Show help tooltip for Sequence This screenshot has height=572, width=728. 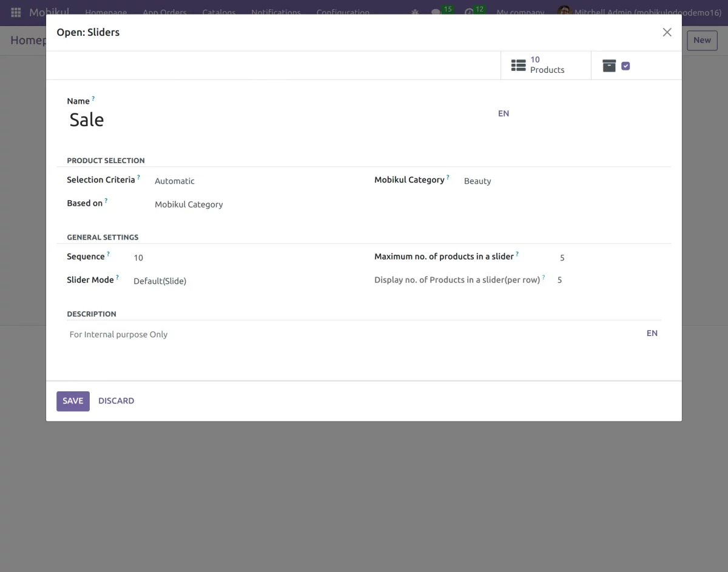pos(108,254)
